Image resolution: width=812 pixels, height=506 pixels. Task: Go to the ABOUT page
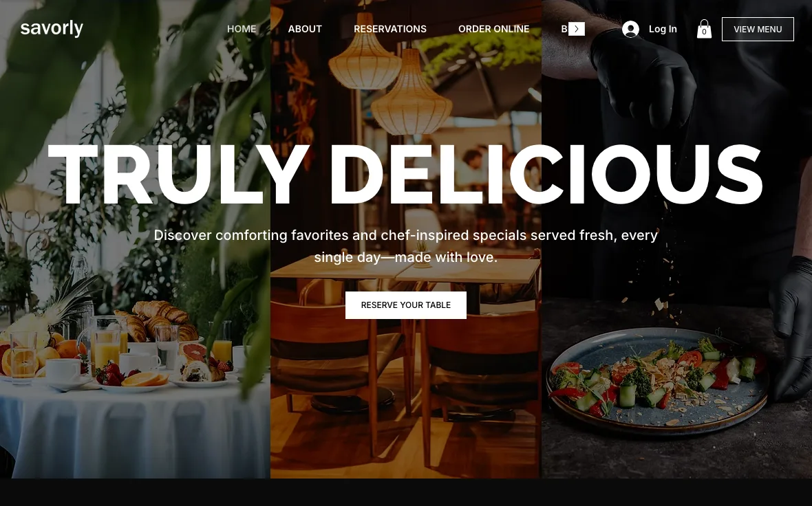click(305, 29)
